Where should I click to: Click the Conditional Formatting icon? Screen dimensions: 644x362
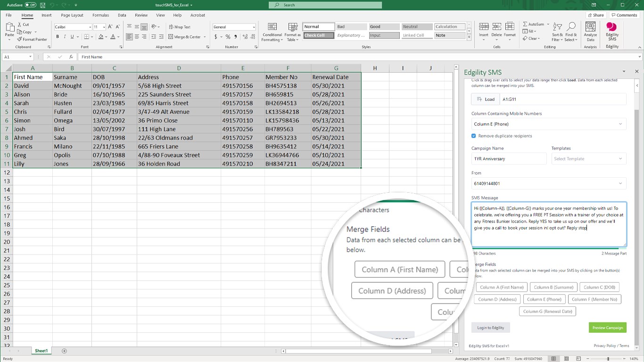(272, 31)
